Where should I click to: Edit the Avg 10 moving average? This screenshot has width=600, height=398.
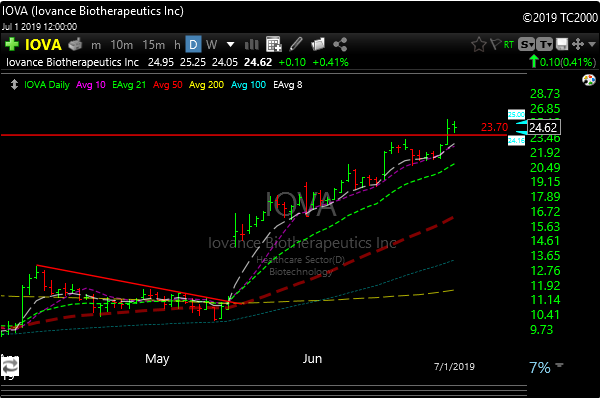[x=91, y=85]
